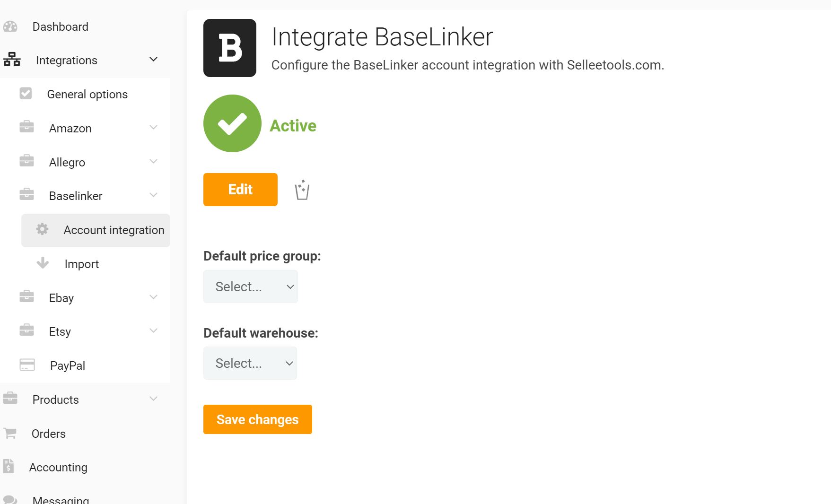Click the Account integration gear icon
The image size is (831, 504).
pyautogui.click(x=42, y=229)
